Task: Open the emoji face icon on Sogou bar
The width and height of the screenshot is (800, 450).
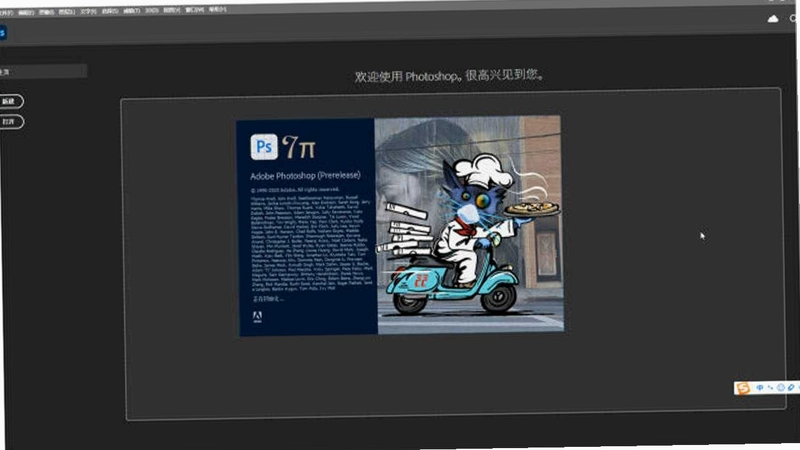Action: tap(781, 388)
